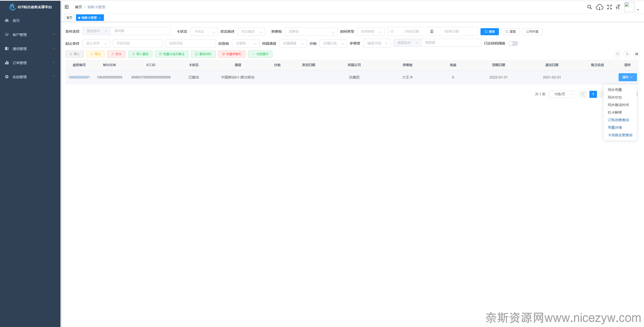Image resolution: width=644 pixels, height=327 pixels.
Task: Switch to the 首页 tab
Action: (x=69, y=18)
